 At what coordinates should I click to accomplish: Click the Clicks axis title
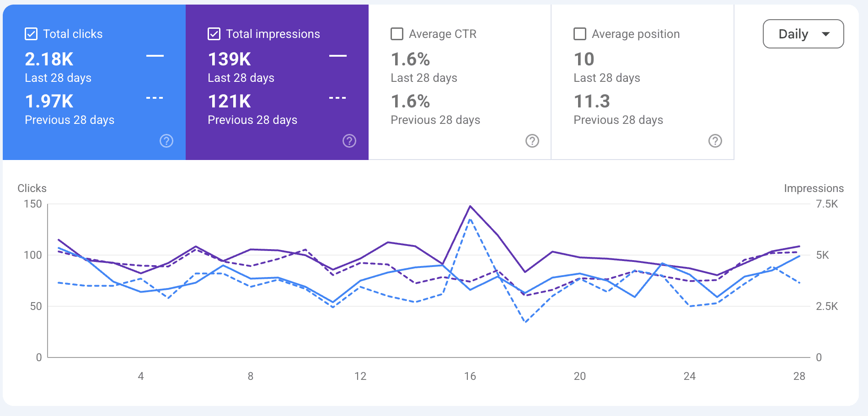click(x=32, y=188)
